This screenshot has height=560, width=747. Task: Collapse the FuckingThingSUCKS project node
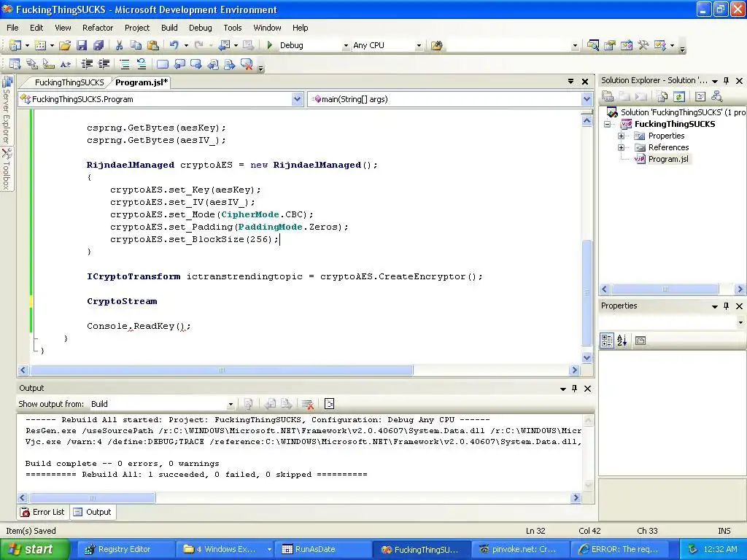pyautogui.click(x=608, y=124)
